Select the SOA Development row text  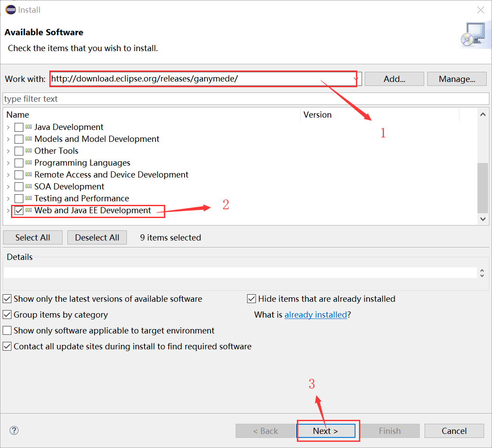point(69,187)
